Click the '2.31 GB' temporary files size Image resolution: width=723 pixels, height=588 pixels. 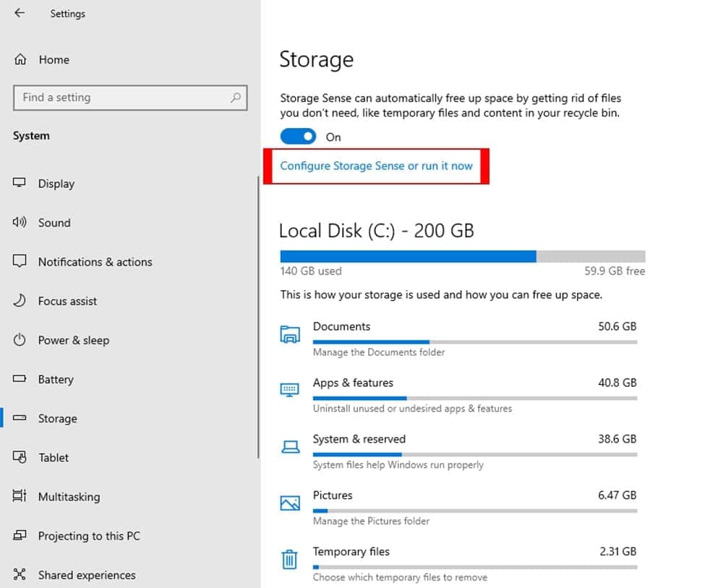click(618, 552)
